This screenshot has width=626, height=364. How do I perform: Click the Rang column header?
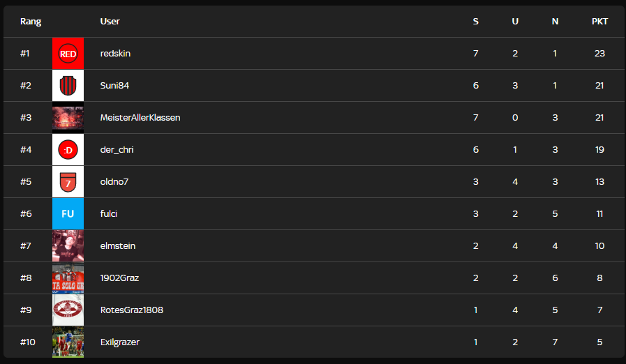point(31,22)
